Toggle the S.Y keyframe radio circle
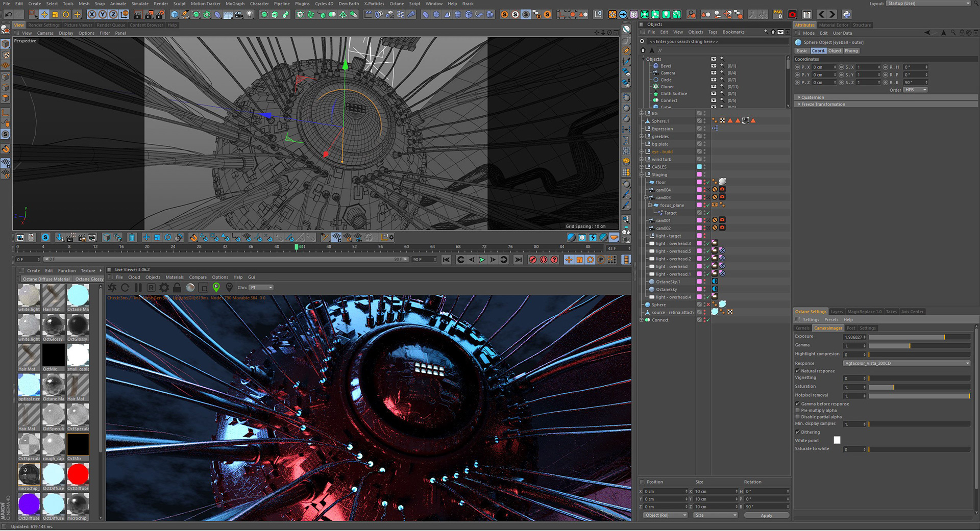The image size is (980, 531). pyautogui.click(x=842, y=74)
